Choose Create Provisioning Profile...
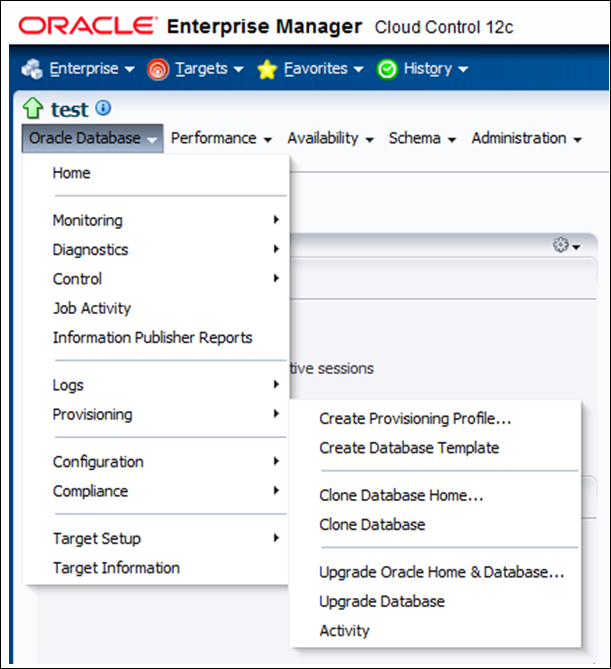 (435, 419)
